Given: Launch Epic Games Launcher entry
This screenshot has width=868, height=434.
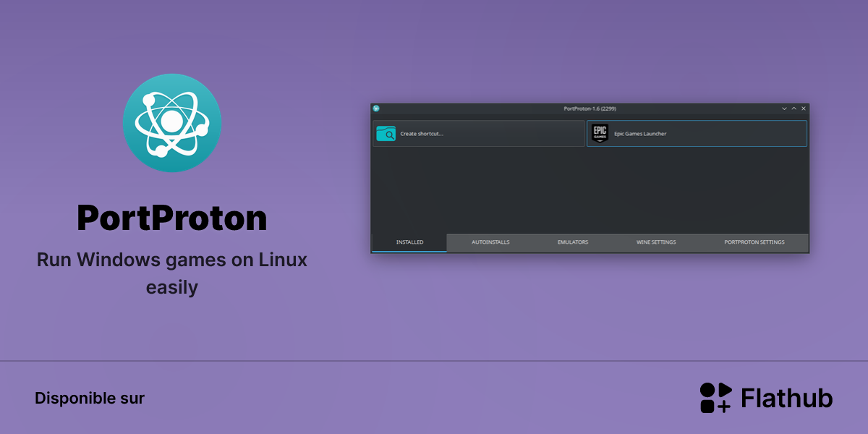Looking at the screenshot, I should [697, 134].
